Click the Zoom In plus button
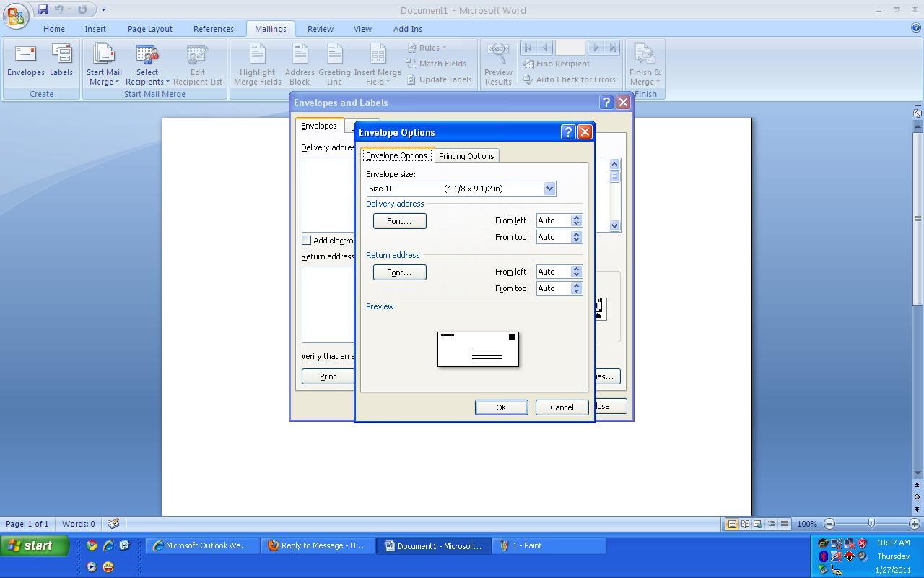 (914, 524)
